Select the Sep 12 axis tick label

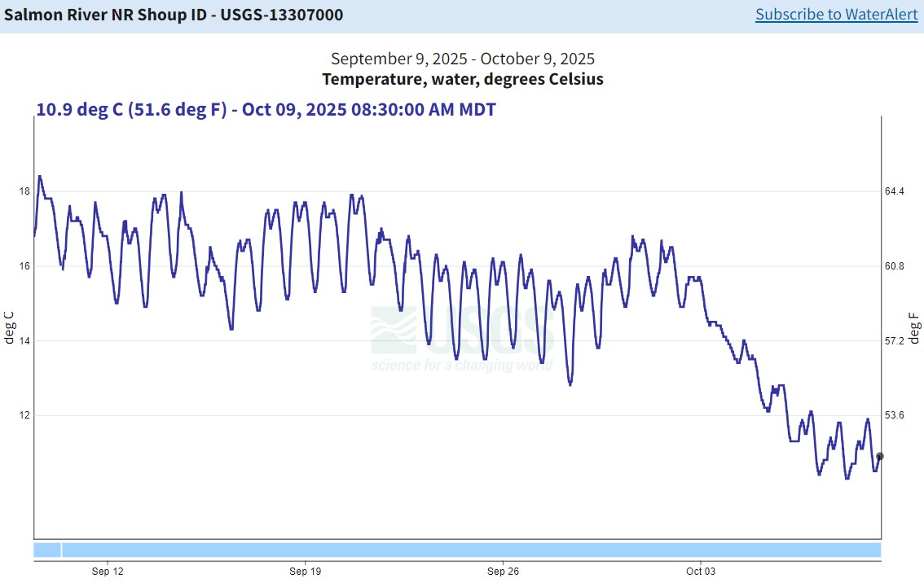tap(108, 571)
